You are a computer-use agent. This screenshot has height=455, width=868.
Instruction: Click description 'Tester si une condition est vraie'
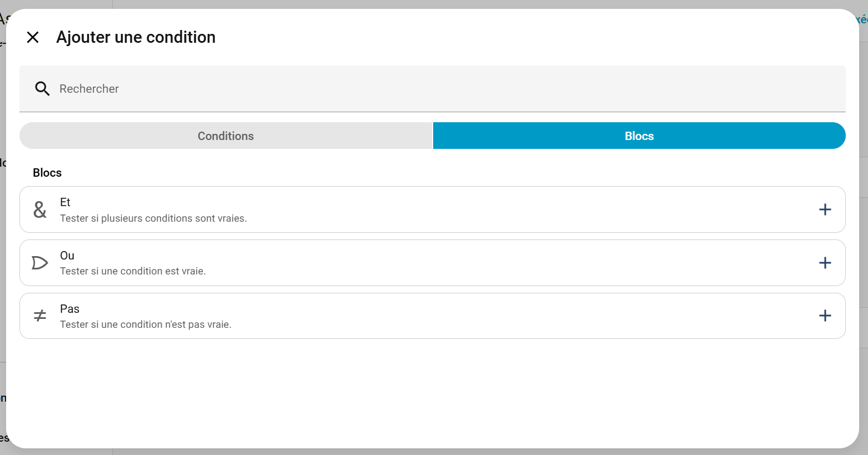point(133,271)
